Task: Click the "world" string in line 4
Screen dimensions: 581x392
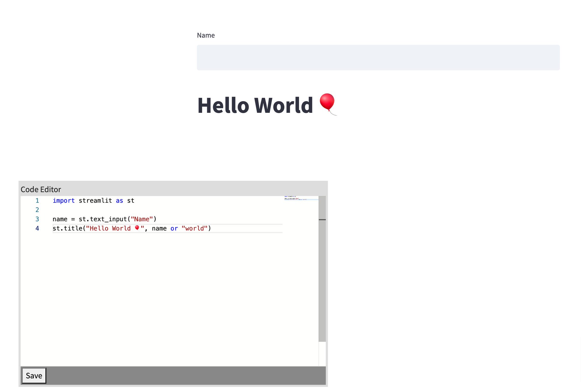Action: (194, 228)
